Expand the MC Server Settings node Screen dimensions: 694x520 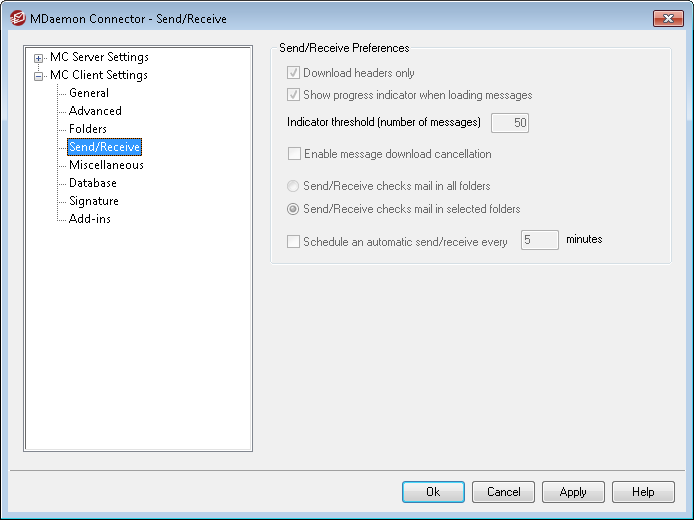[39, 58]
